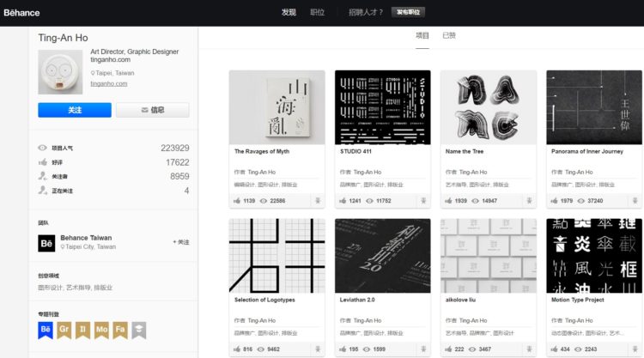
Task: Click the gold Fa featured ribbon badge
Action: pyautogui.click(x=120, y=330)
